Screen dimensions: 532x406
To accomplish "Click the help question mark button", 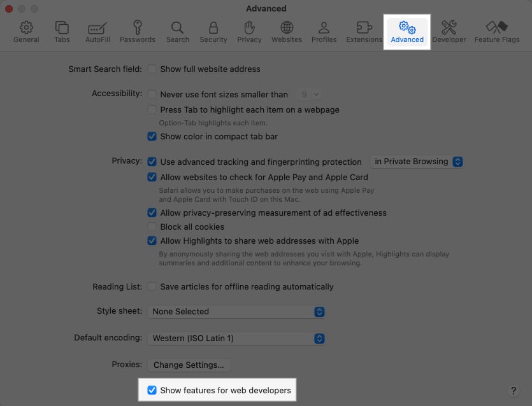I will [x=514, y=391].
